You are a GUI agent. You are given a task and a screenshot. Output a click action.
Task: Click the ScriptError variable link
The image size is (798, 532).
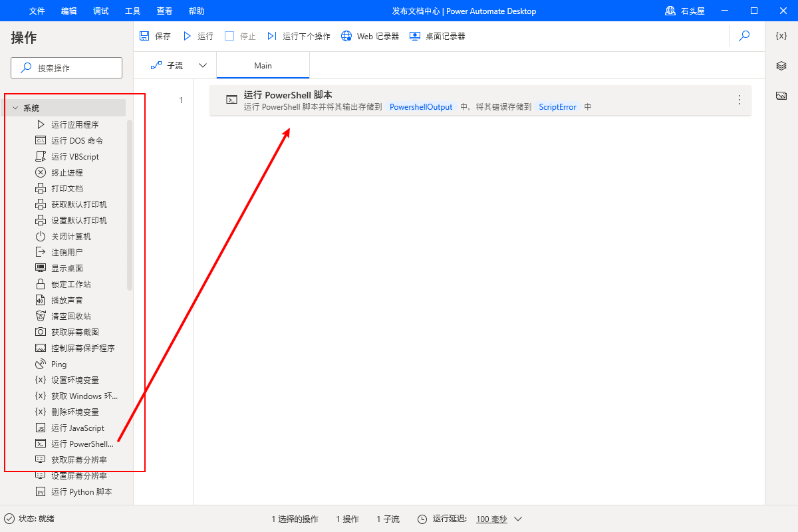557,106
